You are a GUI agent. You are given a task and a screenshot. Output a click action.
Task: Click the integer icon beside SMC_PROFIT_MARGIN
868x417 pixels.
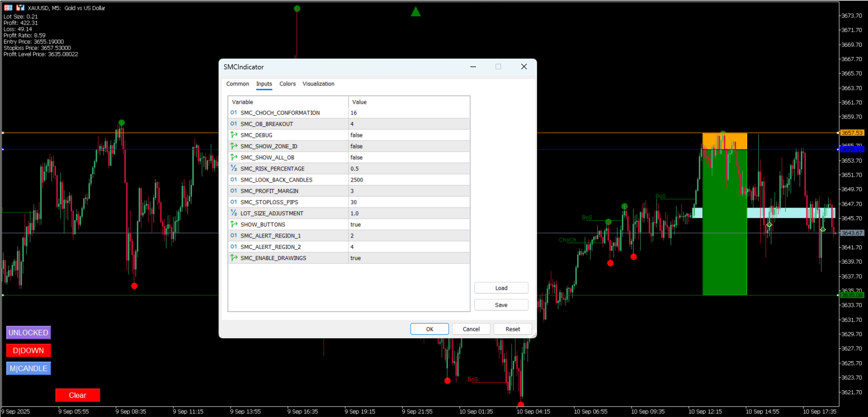point(234,191)
